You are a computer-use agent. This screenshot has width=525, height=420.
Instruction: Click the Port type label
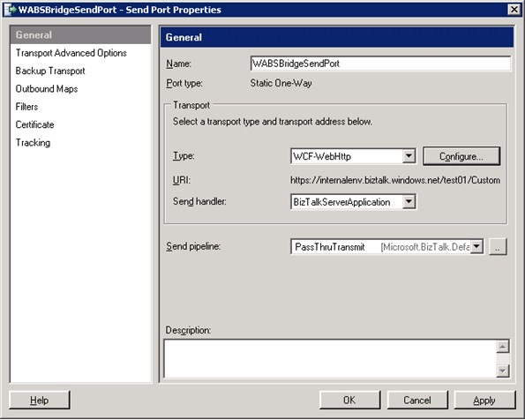184,83
